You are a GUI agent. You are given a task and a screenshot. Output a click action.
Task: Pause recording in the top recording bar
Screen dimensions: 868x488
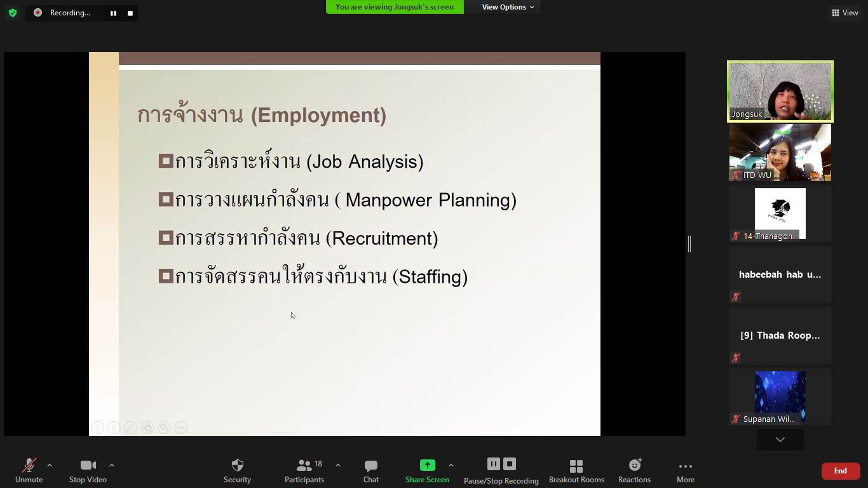(x=113, y=13)
